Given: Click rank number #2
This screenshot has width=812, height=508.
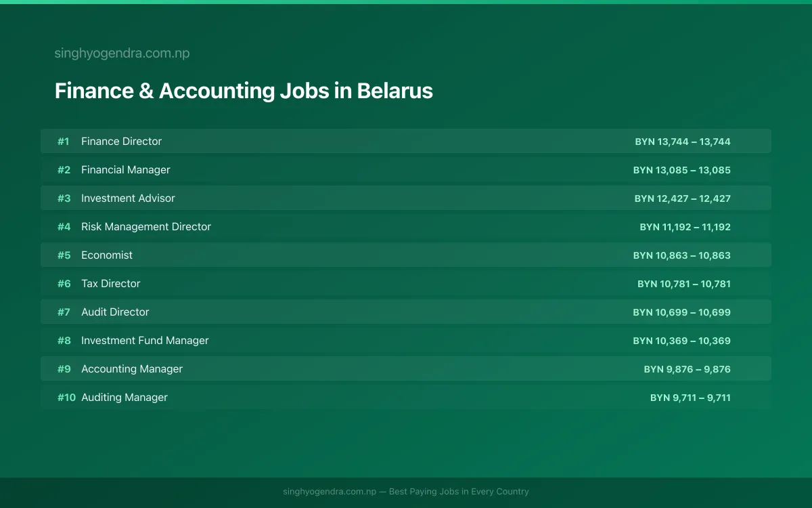Looking at the screenshot, I should (64, 170).
